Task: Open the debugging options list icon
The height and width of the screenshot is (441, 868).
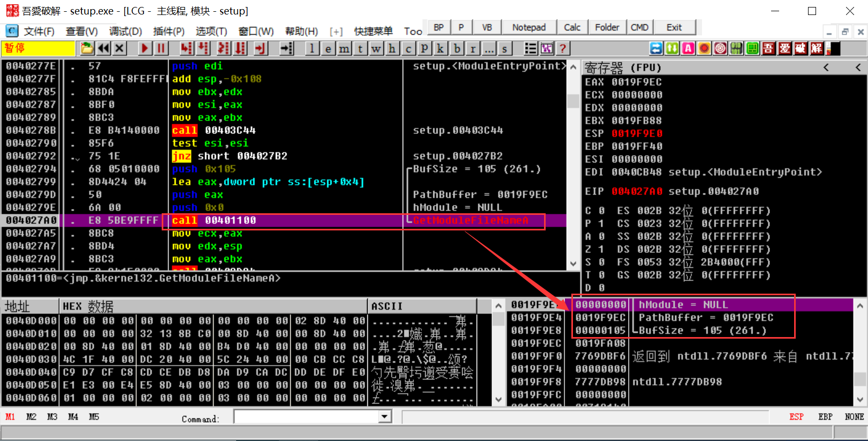Action: coord(531,49)
